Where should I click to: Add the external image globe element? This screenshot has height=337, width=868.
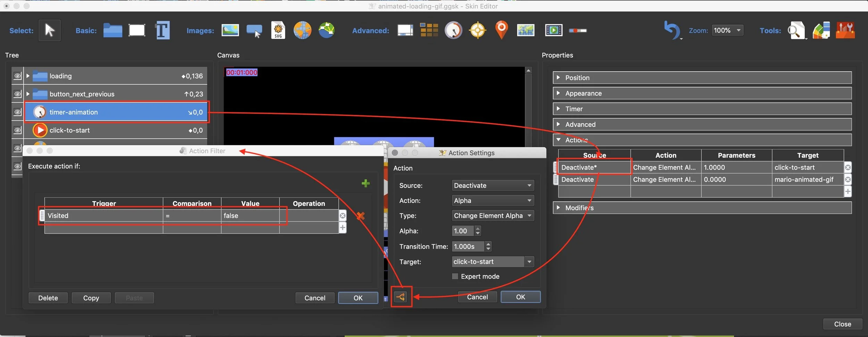click(302, 30)
